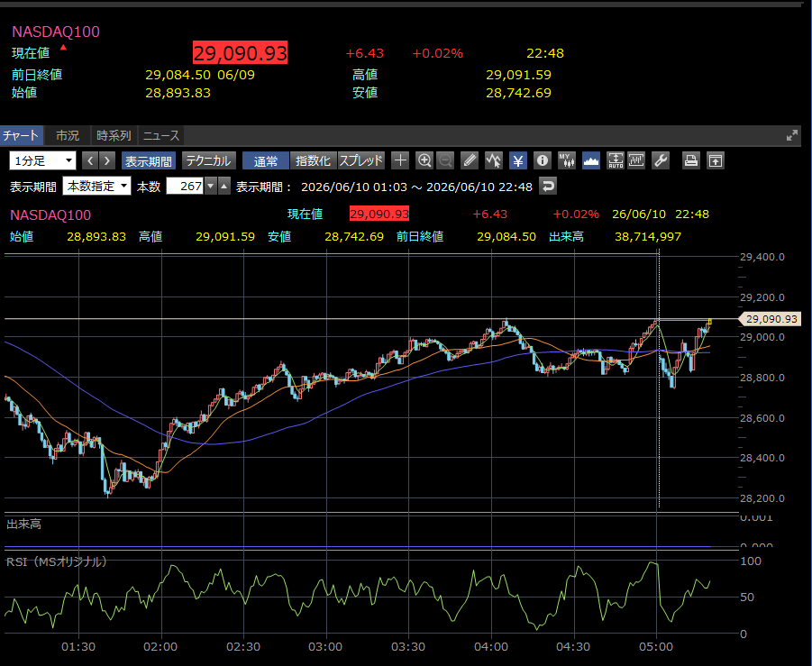Click the large red 29,090.93 current price
Screen dimensions: 812x666
tap(241, 53)
